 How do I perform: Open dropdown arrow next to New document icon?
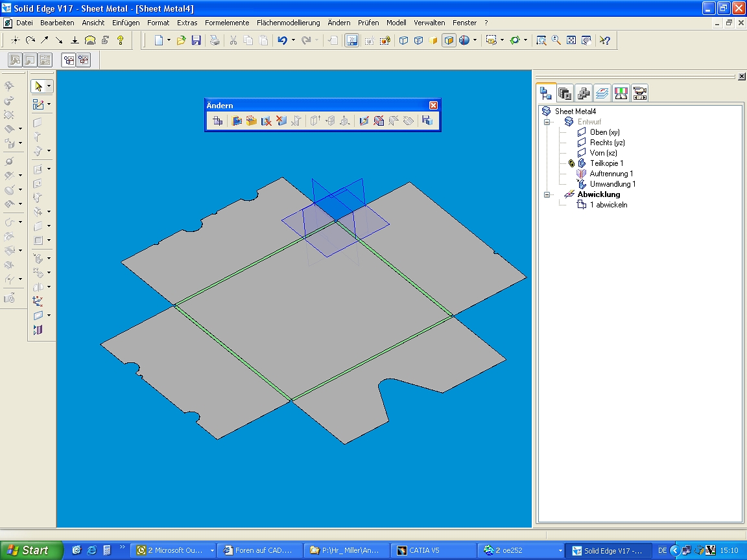point(169,40)
